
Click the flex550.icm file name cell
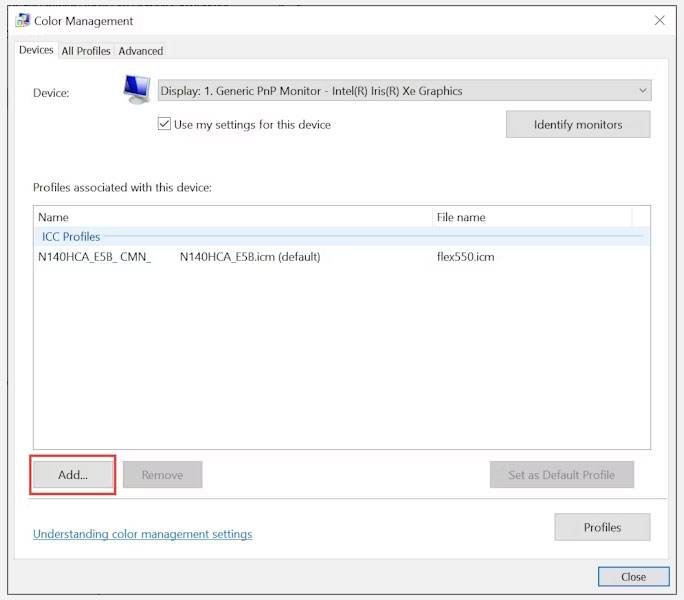465,257
